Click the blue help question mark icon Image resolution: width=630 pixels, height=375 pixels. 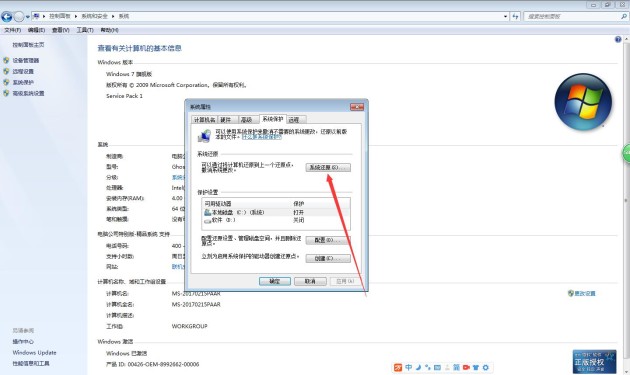[618, 39]
